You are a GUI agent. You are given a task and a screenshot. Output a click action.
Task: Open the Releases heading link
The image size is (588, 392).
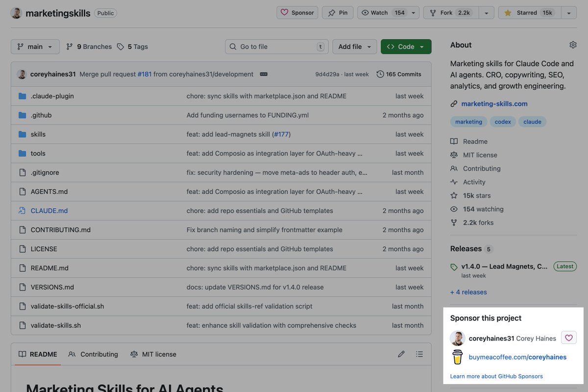(x=466, y=249)
